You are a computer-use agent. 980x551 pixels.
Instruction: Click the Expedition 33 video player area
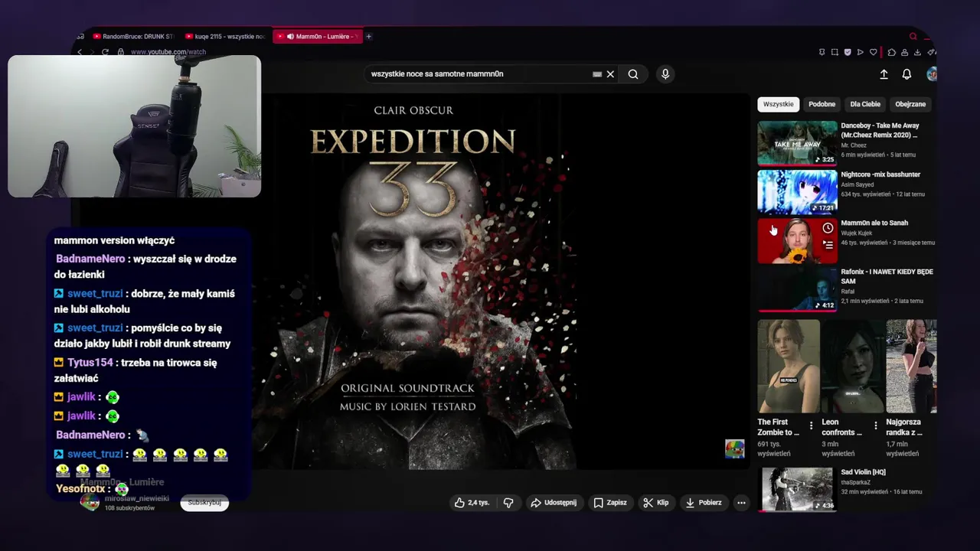point(413,282)
